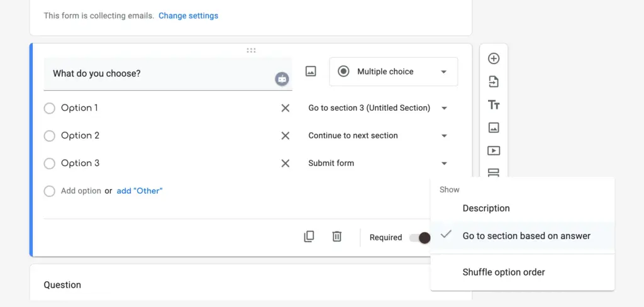Remove Option 1 with its X
Screen dimensions: 644x307
[286, 108]
